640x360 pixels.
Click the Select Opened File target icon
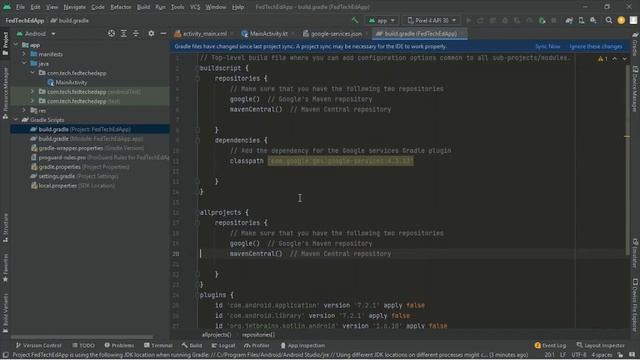click(x=111, y=33)
